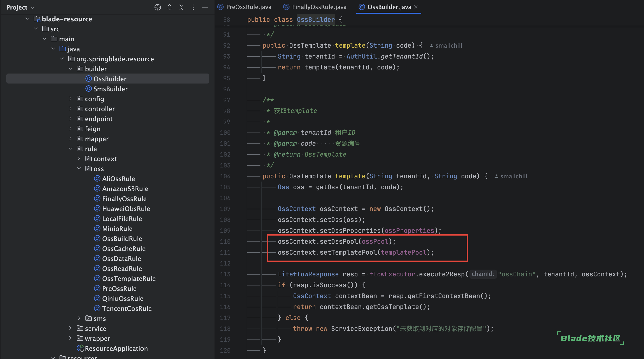Image resolution: width=644 pixels, height=359 pixels.
Task: Click the LocalFileRule class icon
Action: (97, 219)
